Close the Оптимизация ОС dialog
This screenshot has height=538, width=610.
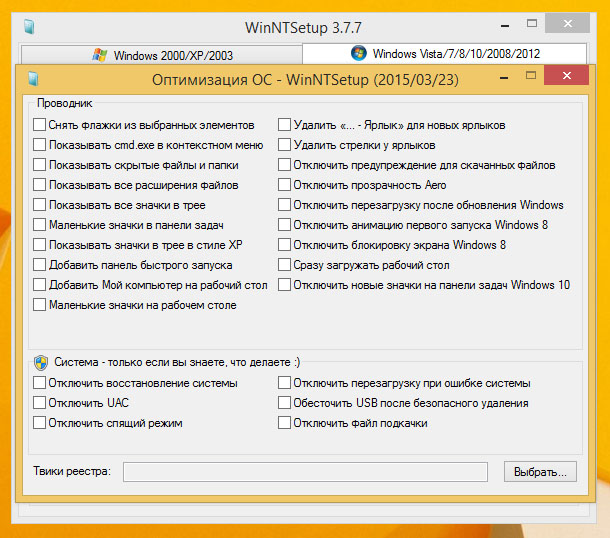pyautogui.click(x=566, y=75)
